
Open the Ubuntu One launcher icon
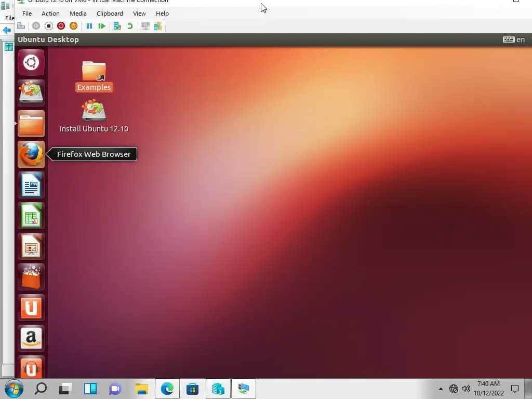[31, 308]
